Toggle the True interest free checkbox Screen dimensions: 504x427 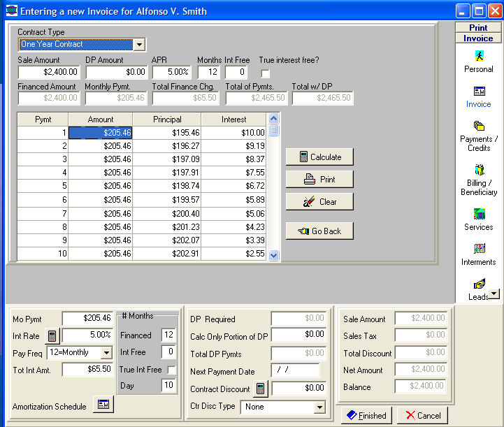pos(265,73)
